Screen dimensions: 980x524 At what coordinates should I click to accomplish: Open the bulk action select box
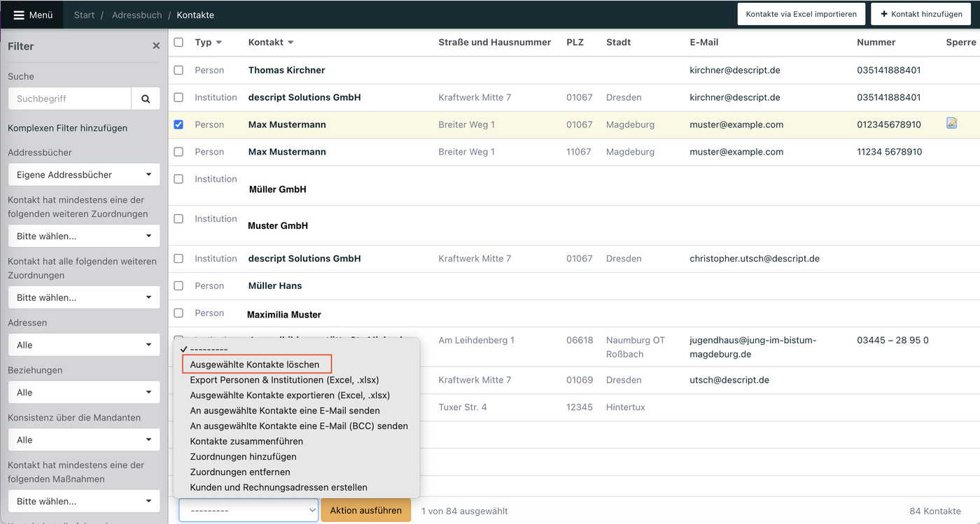(248, 511)
